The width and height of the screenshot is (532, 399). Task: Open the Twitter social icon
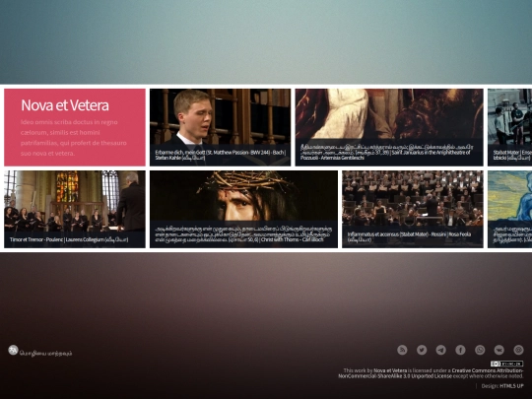(422, 350)
